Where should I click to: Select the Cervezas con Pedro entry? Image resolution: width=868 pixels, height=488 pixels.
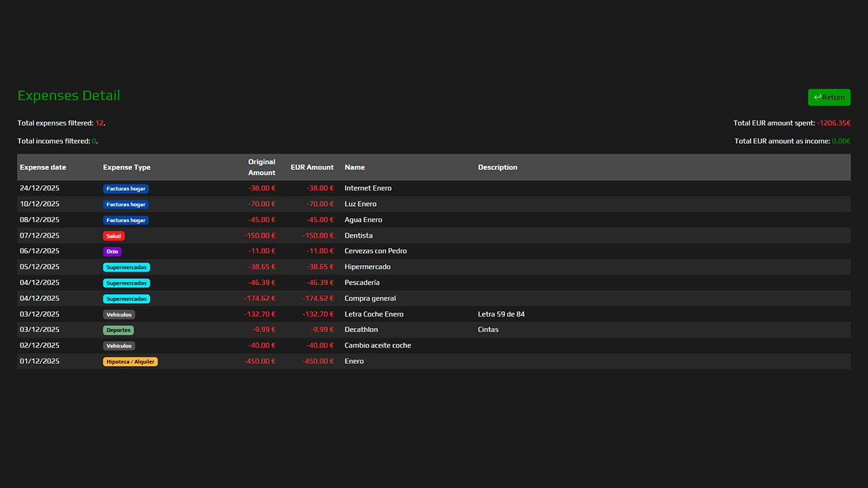coord(375,251)
